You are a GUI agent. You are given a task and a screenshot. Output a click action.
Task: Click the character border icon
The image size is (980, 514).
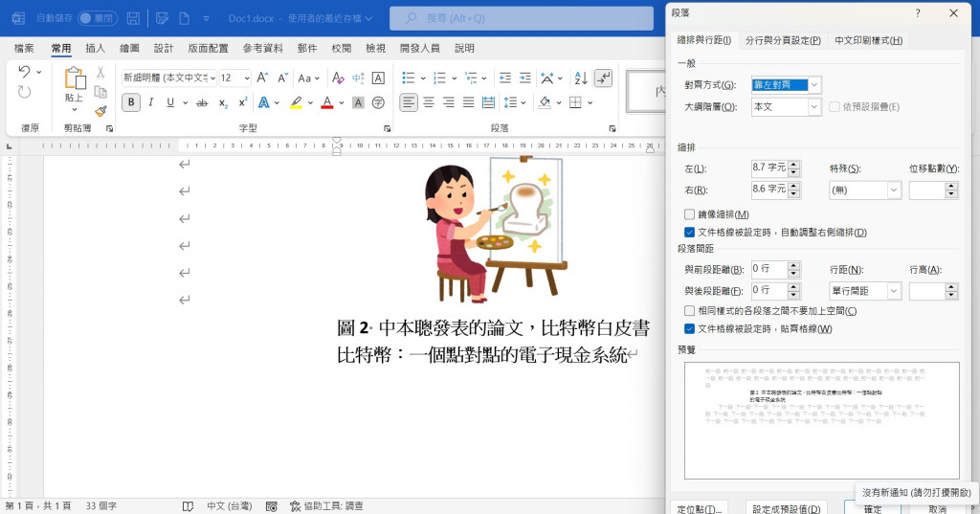click(378, 78)
